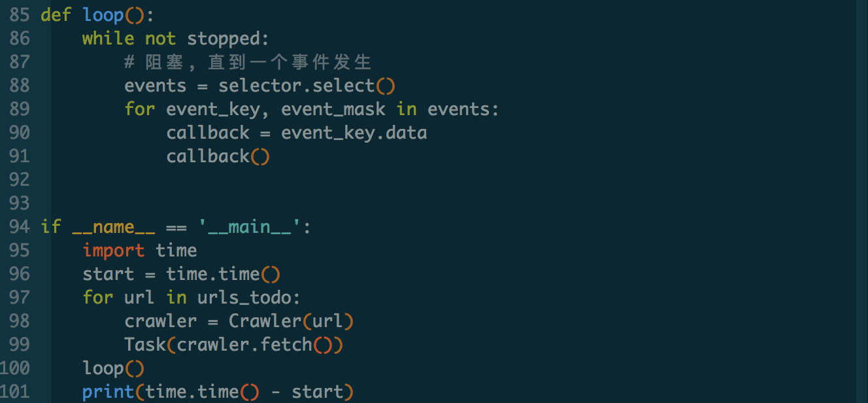Click 'Task' on line 99
868x403 pixels.
[145, 345]
